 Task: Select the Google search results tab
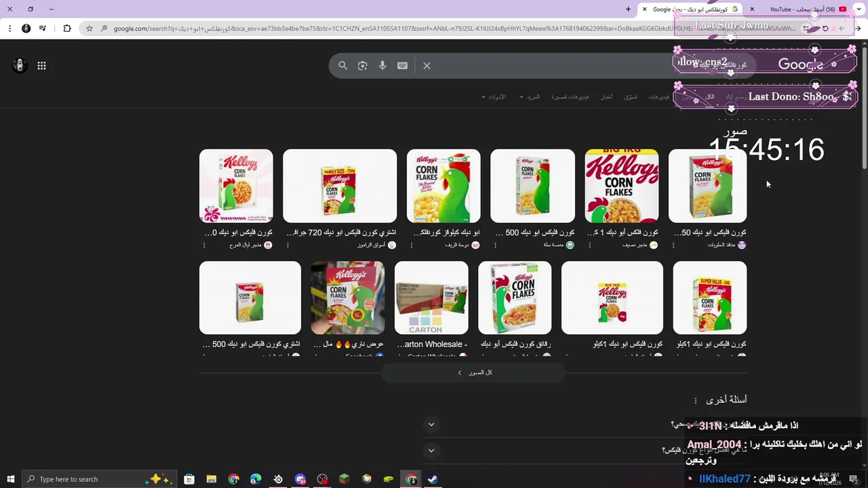pos(690,9)
